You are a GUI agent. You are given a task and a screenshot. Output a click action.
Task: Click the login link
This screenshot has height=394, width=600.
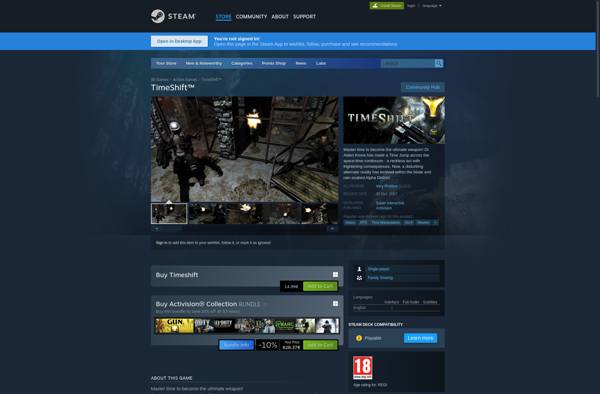pyautogui.click(x=411, y=6)
